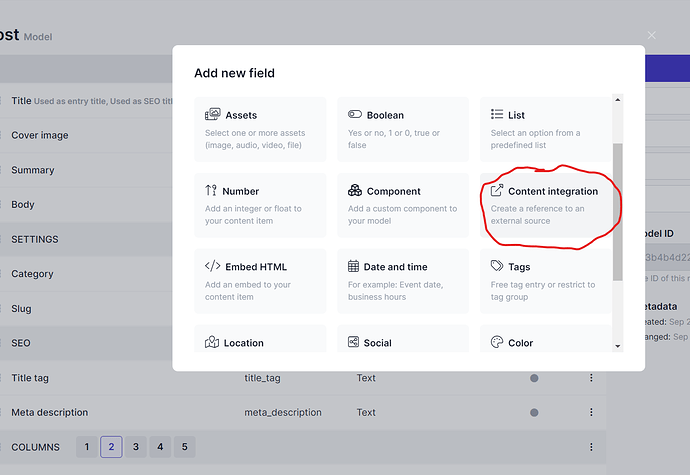Pick the List card description text
This screenshot has width=690, height=475.
[x=535, y=139]
